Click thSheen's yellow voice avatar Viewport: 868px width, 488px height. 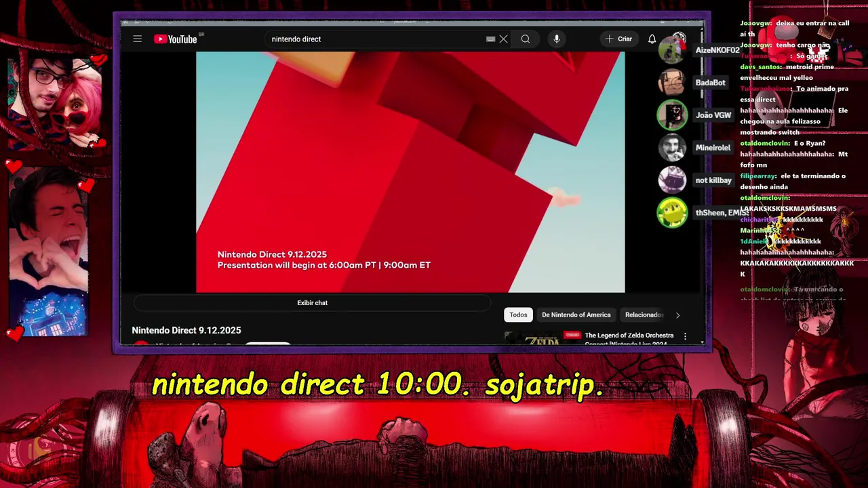[672, 213]
